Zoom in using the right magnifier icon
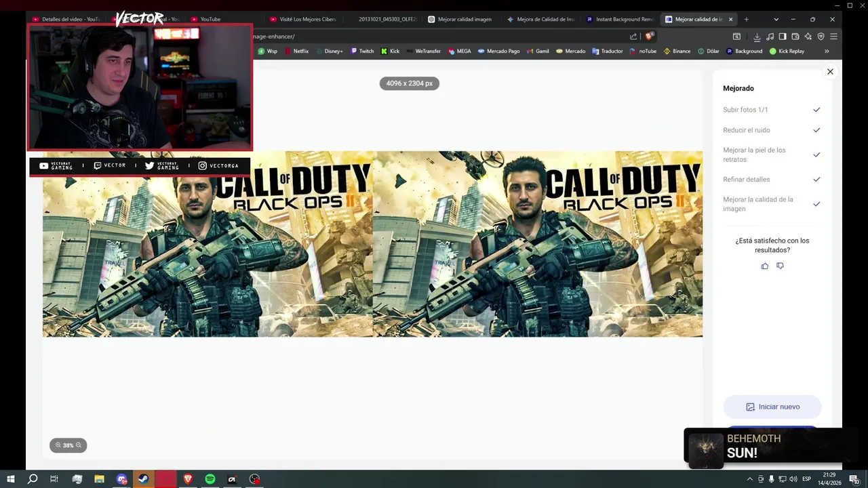Screen dimensions: 868x488 click(79, 445)
